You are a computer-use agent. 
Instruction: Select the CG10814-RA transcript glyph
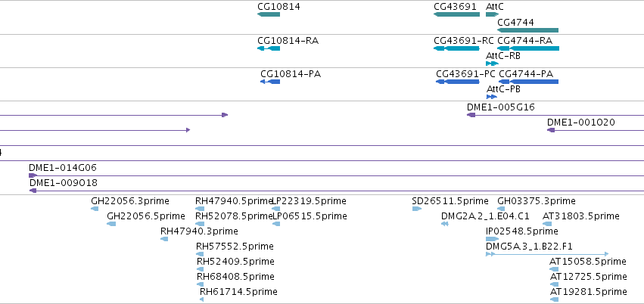[x=269, y=48]
